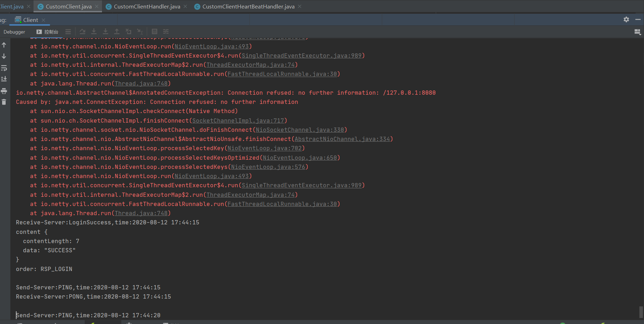
Task: Open the SocketChannelImpl.java:717 link
Action: [x=238, y=121]
